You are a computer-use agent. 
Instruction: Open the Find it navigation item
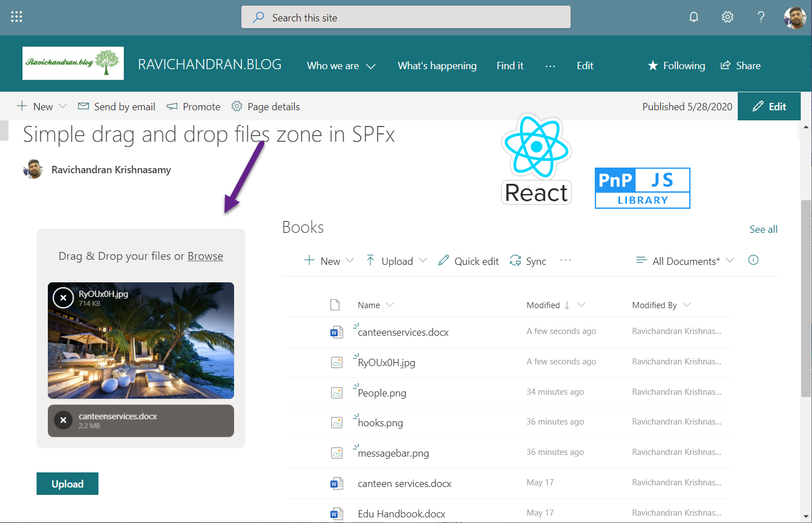510,66
